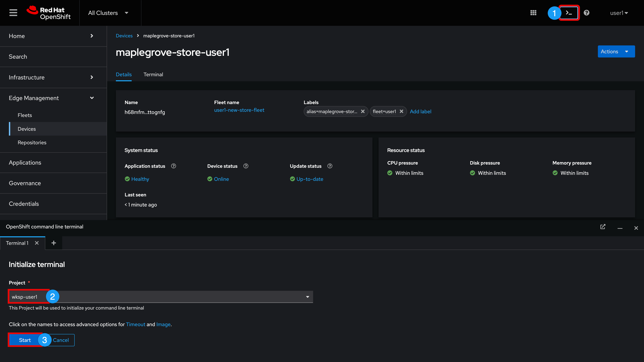Screen dimensions: 644x362
Task: Cancel terminal initialization
Action: pyautogui.click(x=61, y=340)
